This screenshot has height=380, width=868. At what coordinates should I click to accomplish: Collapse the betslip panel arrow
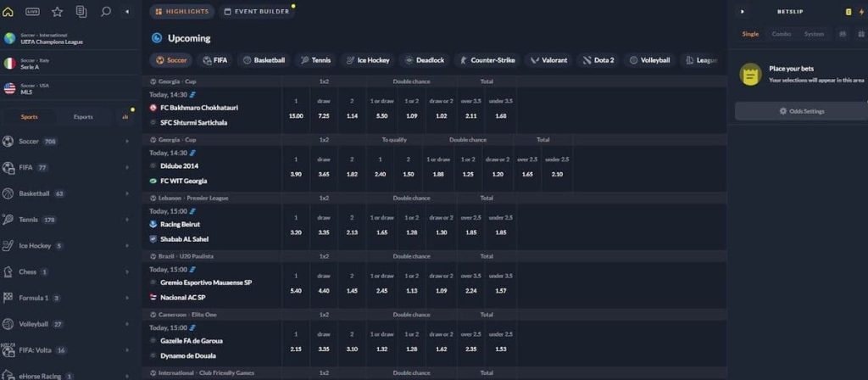click(x=743, y=12)
